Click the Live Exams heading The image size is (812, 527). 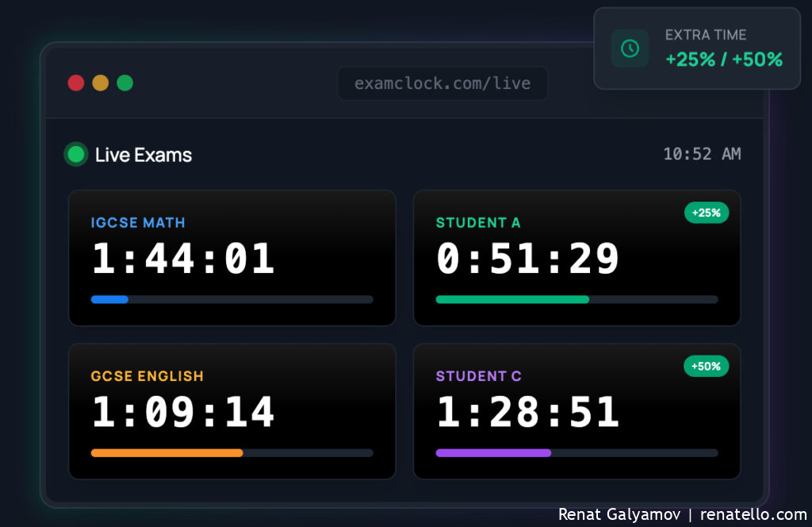pyautogui.click(x=144, y=155)
